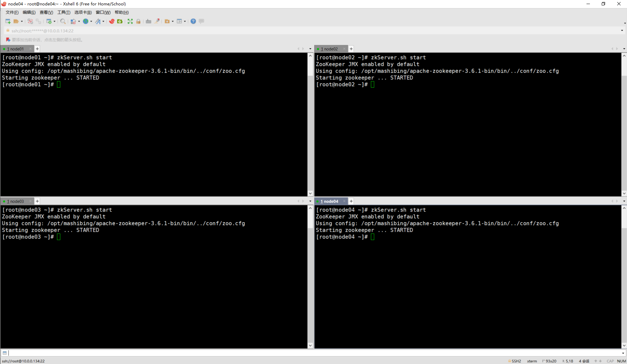Add new tab next to node02

click(x=351, y=49)
